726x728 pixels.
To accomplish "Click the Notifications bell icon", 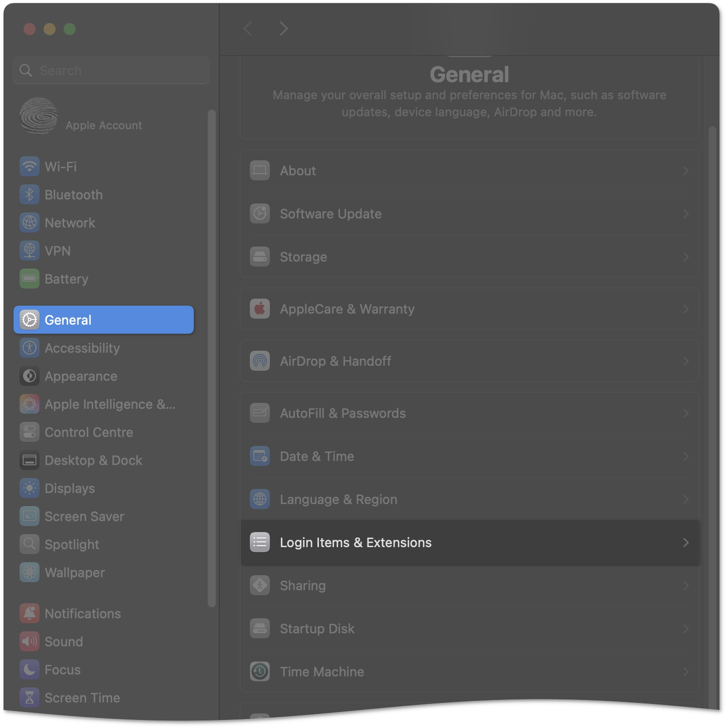I will click(x=30, y=613).
